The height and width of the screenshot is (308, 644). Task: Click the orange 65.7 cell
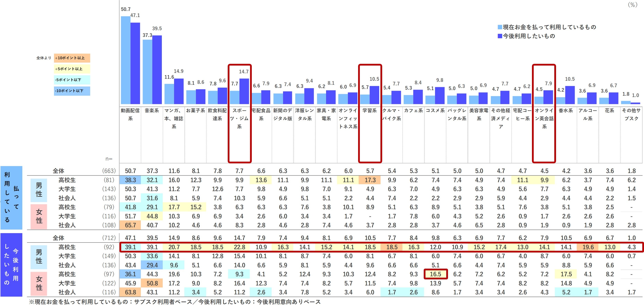(130, 225)
